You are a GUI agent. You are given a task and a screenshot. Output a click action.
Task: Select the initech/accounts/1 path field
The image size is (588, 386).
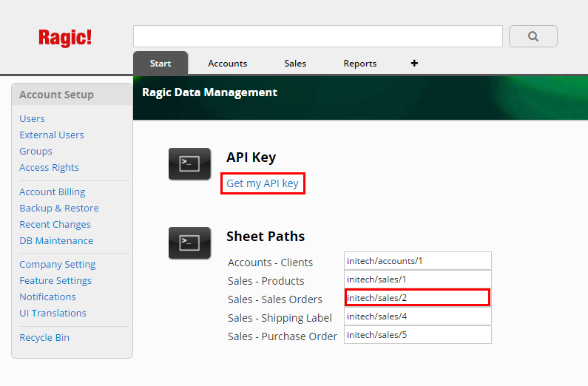(418, 261)
